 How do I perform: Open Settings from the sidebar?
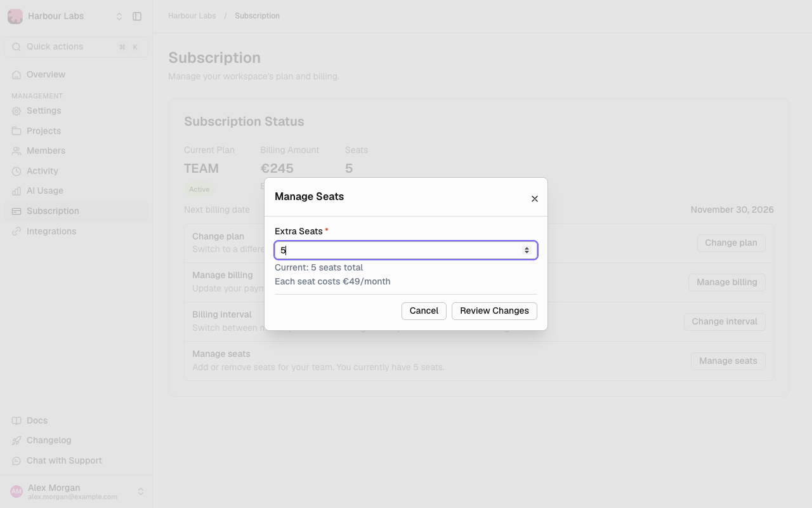pos(76,110)
